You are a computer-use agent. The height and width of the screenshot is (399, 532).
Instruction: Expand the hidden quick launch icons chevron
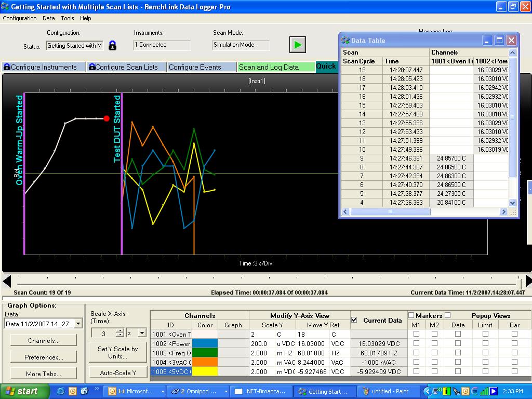(x=97, y=389)
